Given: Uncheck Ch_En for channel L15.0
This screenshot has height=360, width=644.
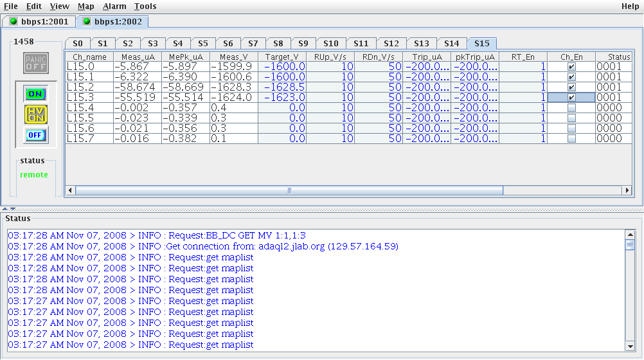Looking at the screenshot, I should pos(571,67).
